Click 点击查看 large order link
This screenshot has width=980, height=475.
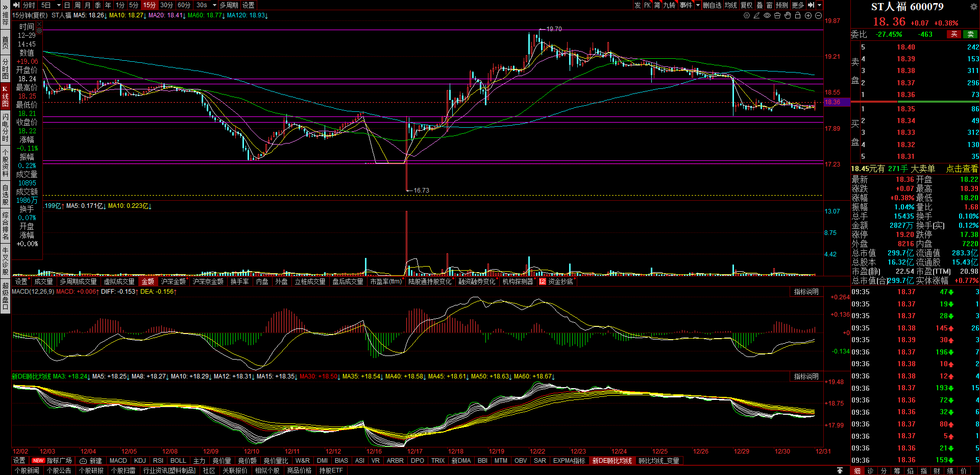coord(962,169)
